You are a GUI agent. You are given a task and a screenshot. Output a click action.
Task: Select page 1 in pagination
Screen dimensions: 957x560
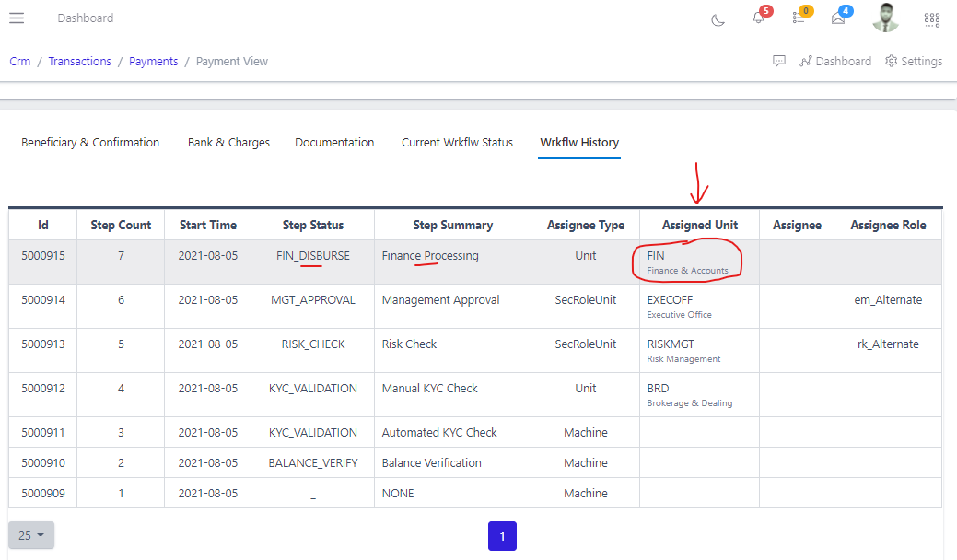coord(501,535)
